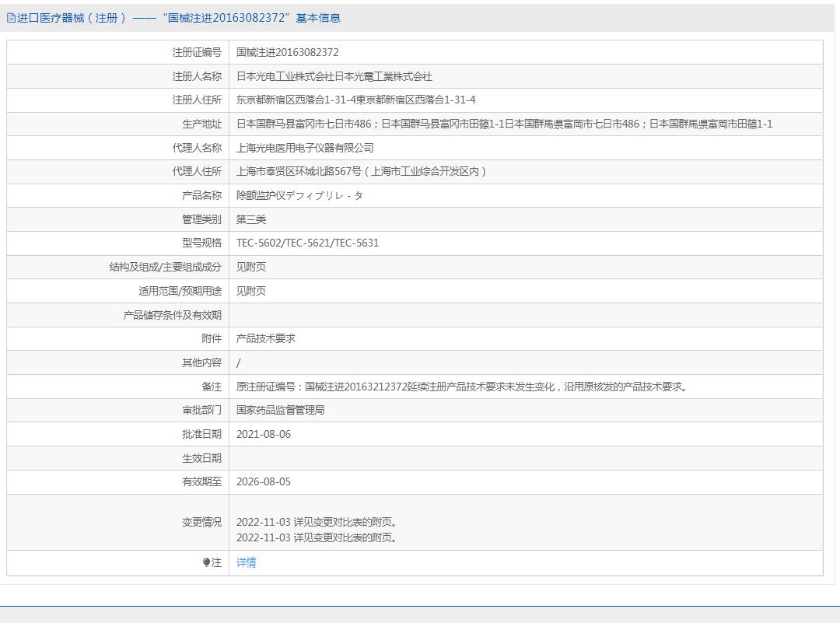Viewport: 840px width, 623px height.
Task: Select remark text 原注册证编号：国械注进20163212372
Action: click(322, 387)
